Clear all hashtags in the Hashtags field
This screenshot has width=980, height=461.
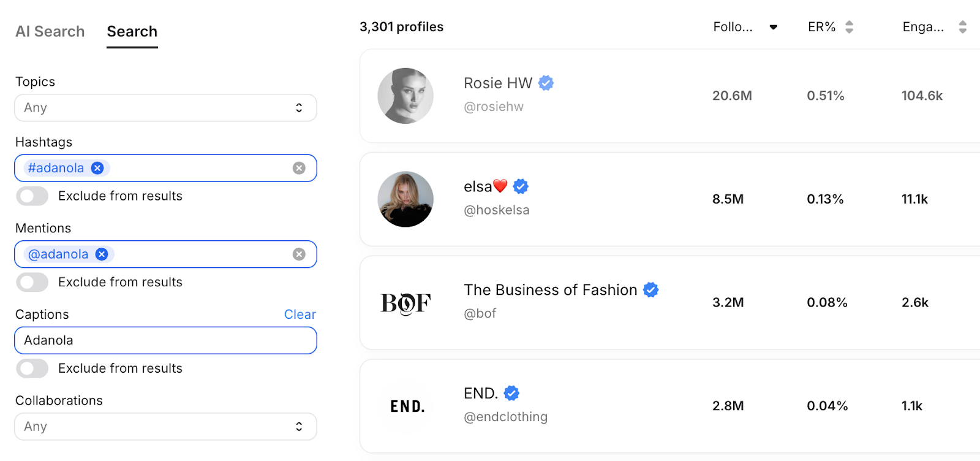(x=299, y=168)
